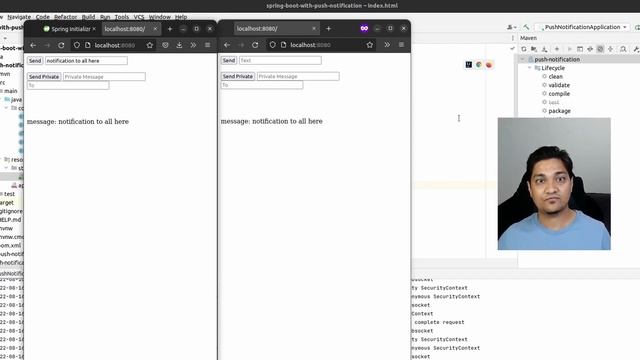Open Code menu
Screen dimensions: 640x360
pos(42,17)
